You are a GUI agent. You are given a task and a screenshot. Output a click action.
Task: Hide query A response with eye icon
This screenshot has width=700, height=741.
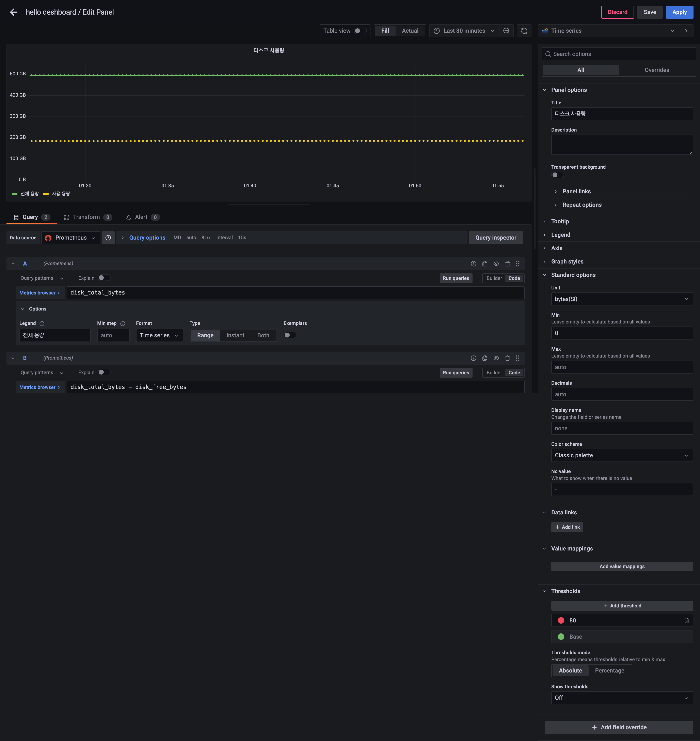496,263
